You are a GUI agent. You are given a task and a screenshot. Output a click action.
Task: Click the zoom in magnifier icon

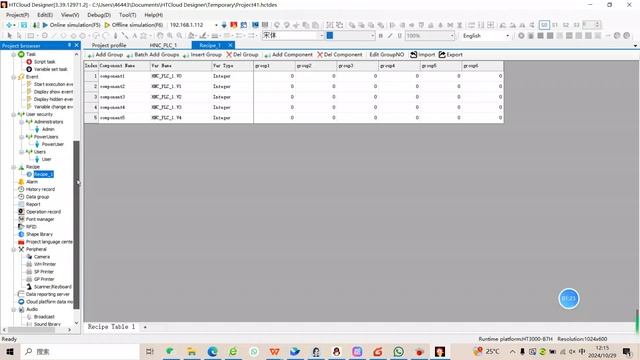pos(170,36)
